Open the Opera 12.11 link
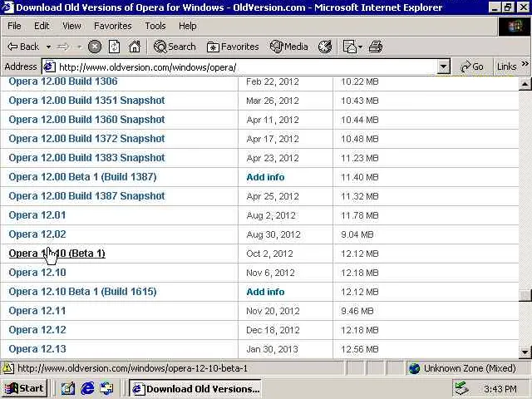The width and height of the screenshot is (532, 399). click(37, 311)
